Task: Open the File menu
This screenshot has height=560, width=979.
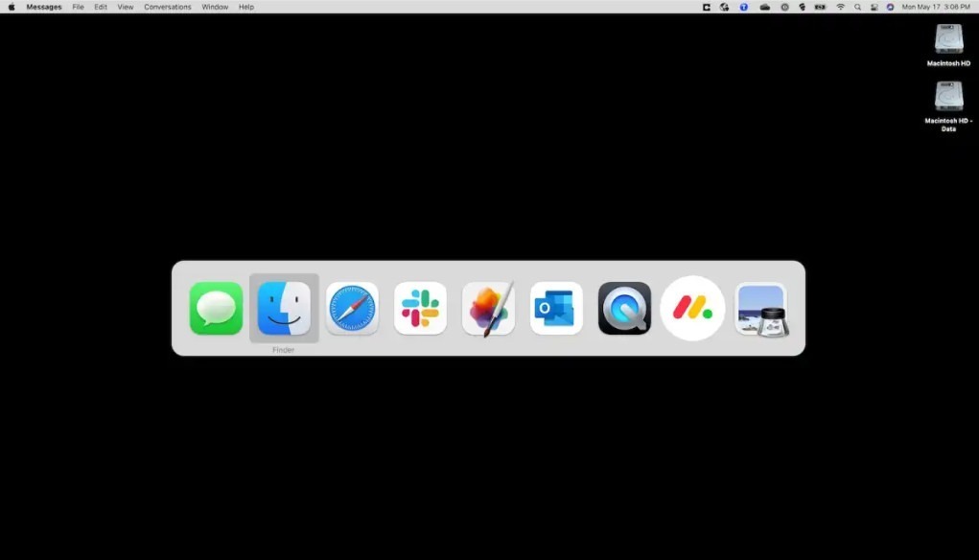Action: pyautogui.click(x=78, y=7)
